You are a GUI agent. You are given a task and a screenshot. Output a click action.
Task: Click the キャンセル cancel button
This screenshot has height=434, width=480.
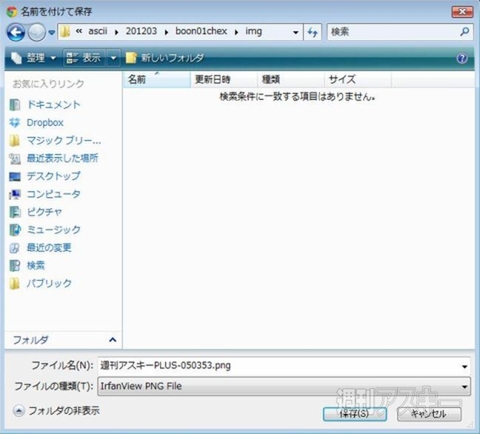429,414
